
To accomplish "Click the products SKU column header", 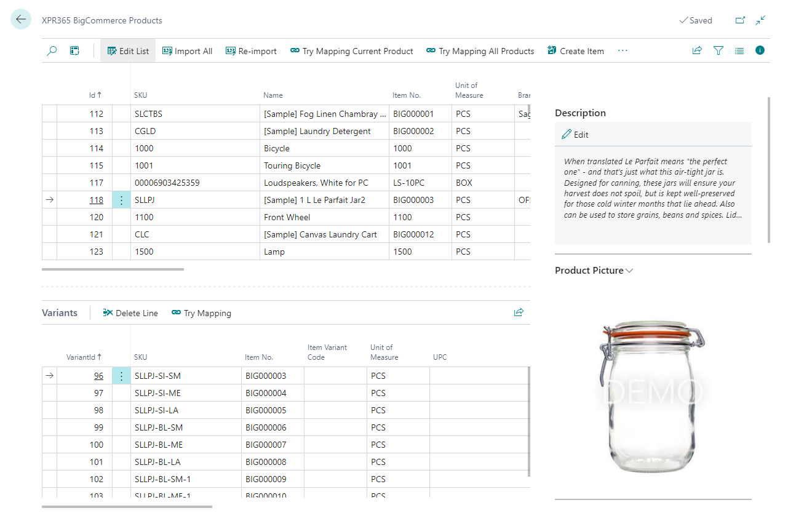I will click(141, 95).
